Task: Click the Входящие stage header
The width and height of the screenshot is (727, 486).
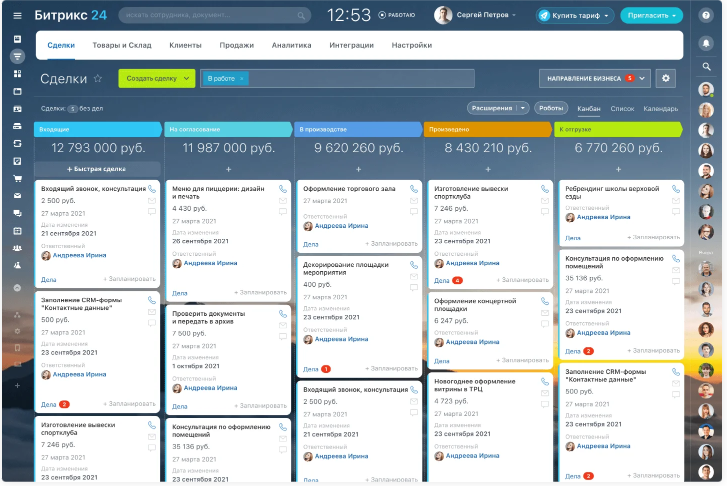Action: pos(97,129)
